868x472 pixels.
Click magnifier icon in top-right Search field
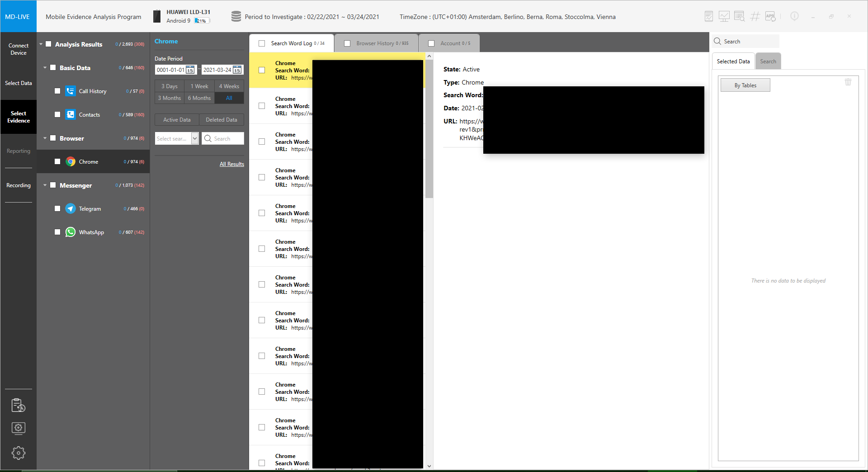coord(717,42)
